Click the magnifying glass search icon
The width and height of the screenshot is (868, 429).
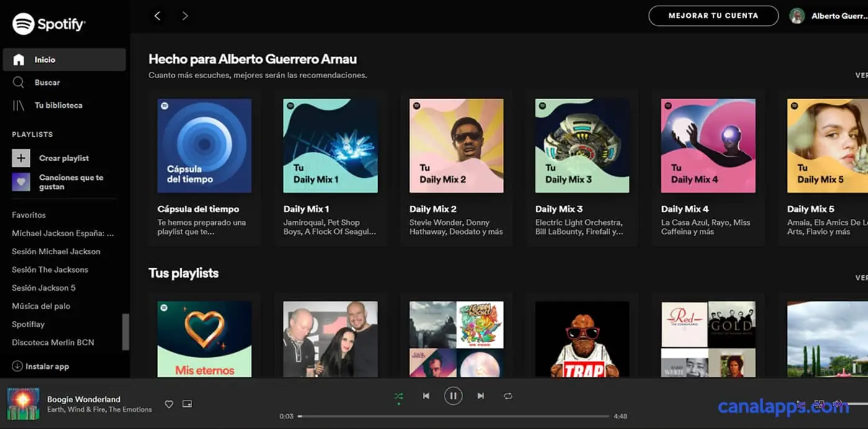19,82
